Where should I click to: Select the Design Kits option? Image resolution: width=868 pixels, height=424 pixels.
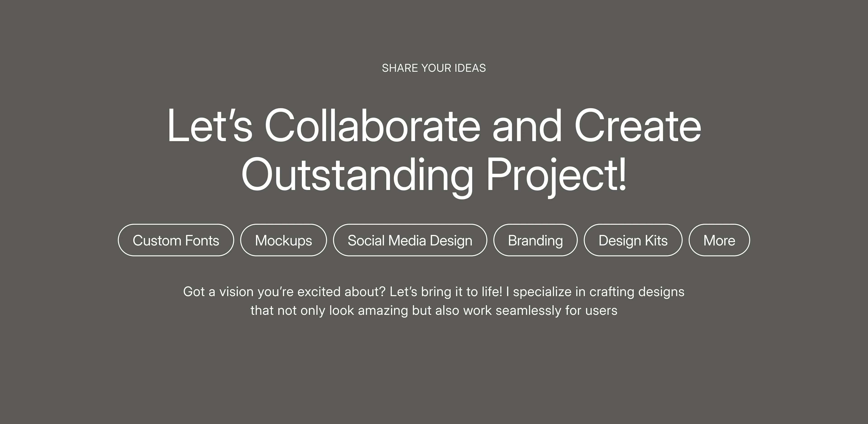[x=633, y=240]
